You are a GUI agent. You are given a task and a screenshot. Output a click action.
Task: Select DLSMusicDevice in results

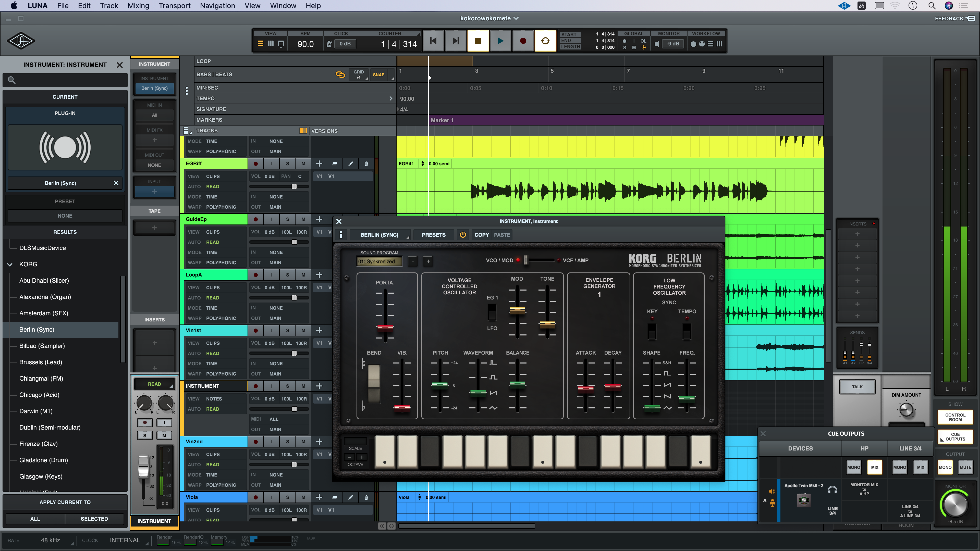(x=43, y=248)
